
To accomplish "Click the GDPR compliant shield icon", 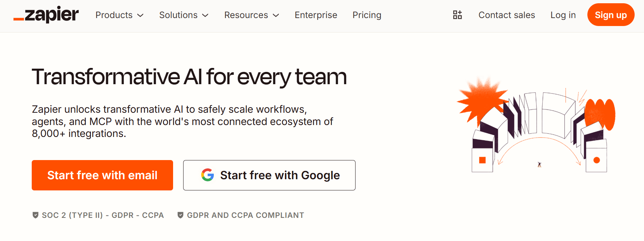I will (181, 215).
